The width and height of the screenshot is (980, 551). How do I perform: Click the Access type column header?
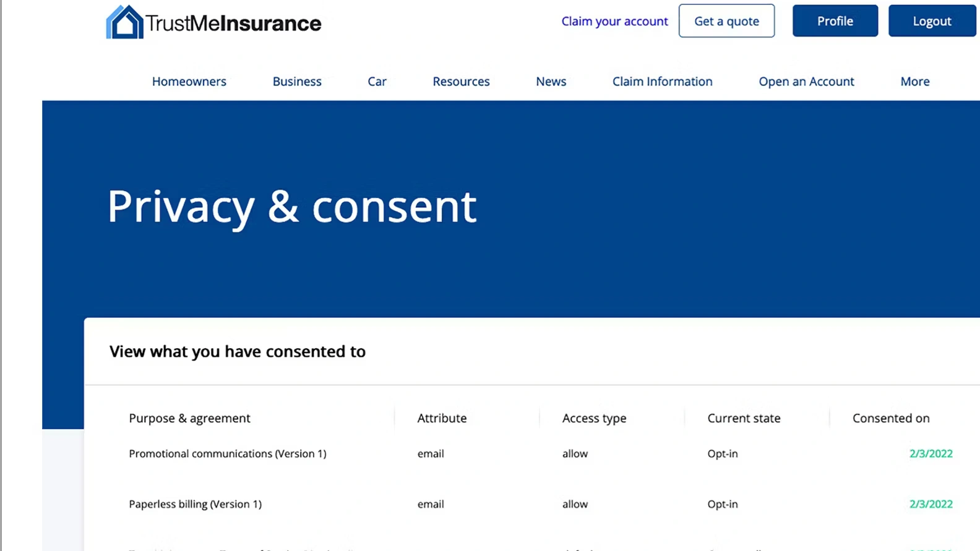tap(594, 418)
